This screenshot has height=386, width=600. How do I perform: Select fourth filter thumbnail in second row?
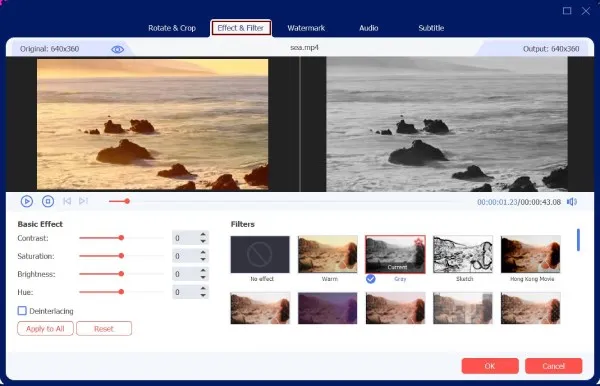(x=463, y=308)
